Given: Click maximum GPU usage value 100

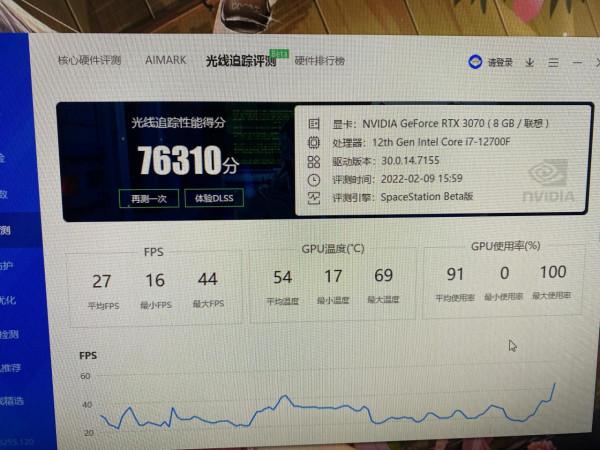Looking at the screenshot, I should click(x=553, y=272).
